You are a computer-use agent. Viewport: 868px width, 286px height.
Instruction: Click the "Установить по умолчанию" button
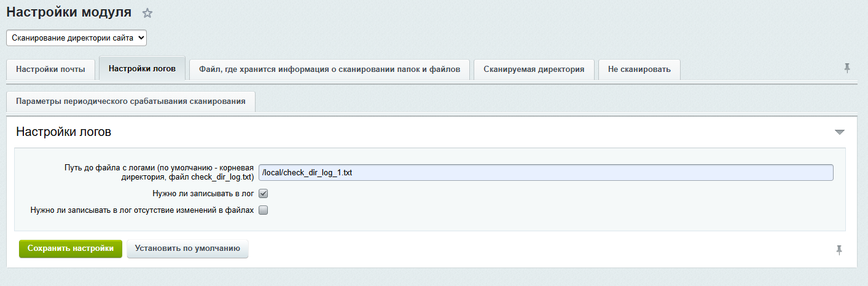pos(187,249)
